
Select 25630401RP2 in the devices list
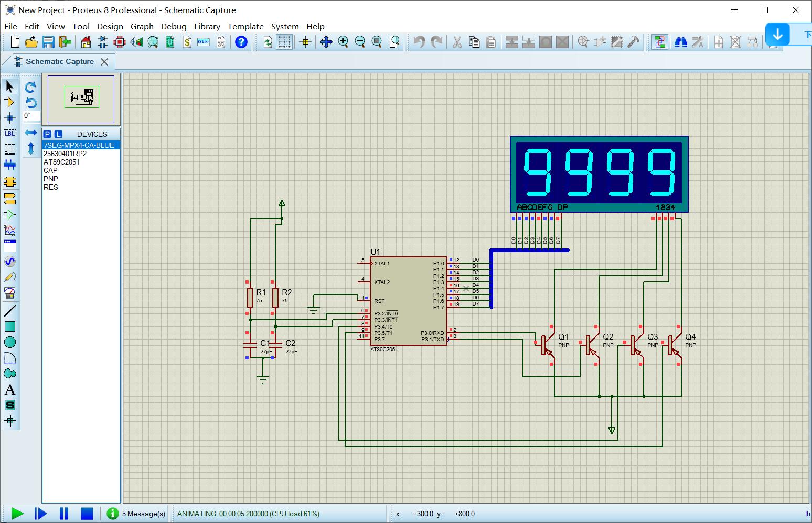tap(81, 154)
